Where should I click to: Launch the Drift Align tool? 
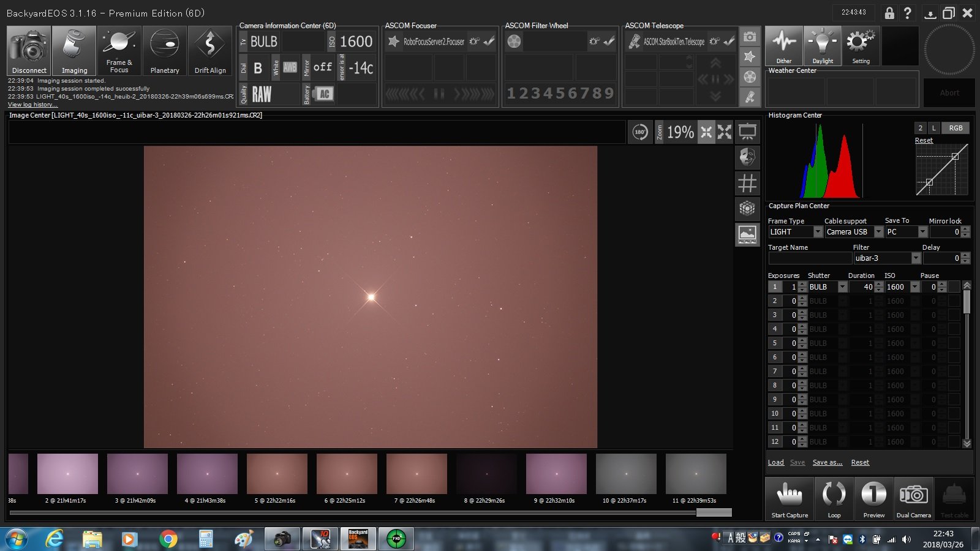[x=210, y=51]
